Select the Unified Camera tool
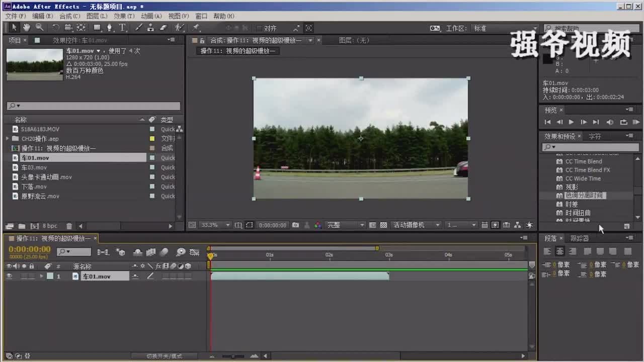Viewport: 644px width, 362px height. (x=68, y=28)
